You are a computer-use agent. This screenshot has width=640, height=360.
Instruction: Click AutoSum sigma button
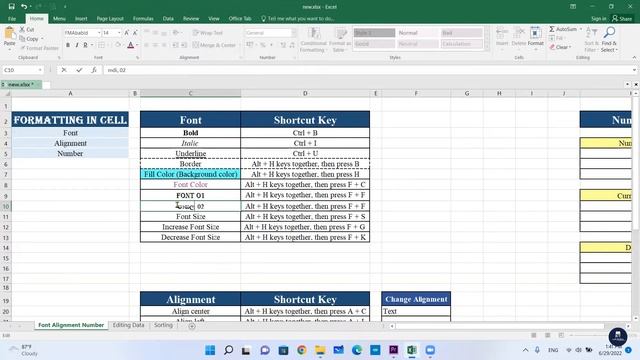click(563, 29)
